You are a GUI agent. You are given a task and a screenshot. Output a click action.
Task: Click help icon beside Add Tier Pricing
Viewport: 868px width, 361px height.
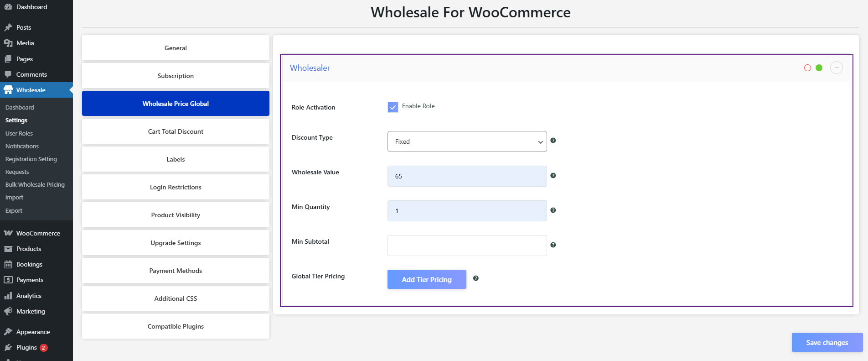(476, 278)
